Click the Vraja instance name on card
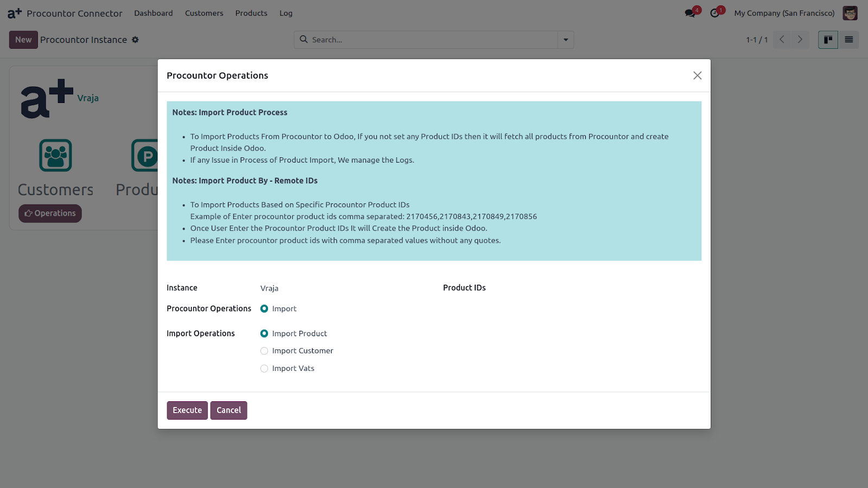868x488 pixels. click(88, 98)
